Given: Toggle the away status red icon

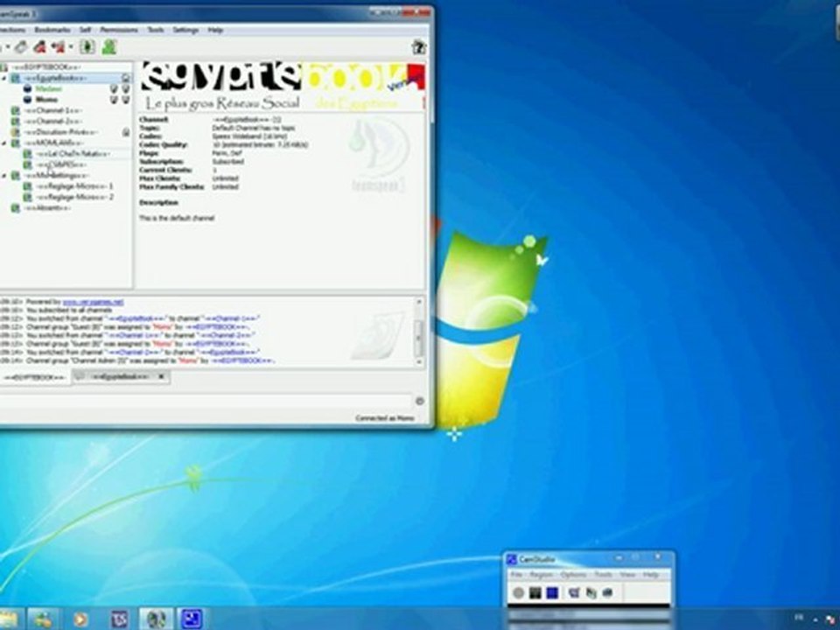Looking at the screenshot, I should 39,47.
